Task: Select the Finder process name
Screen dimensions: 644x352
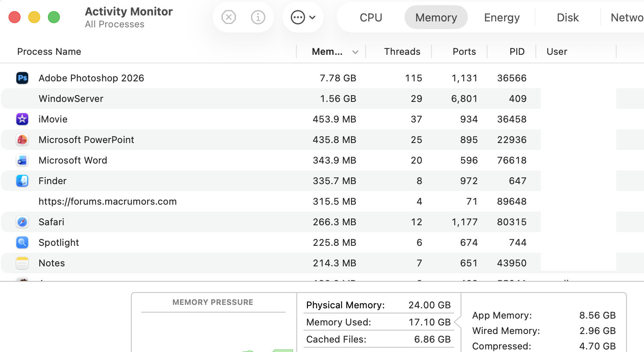Action: tap(53, 181)
